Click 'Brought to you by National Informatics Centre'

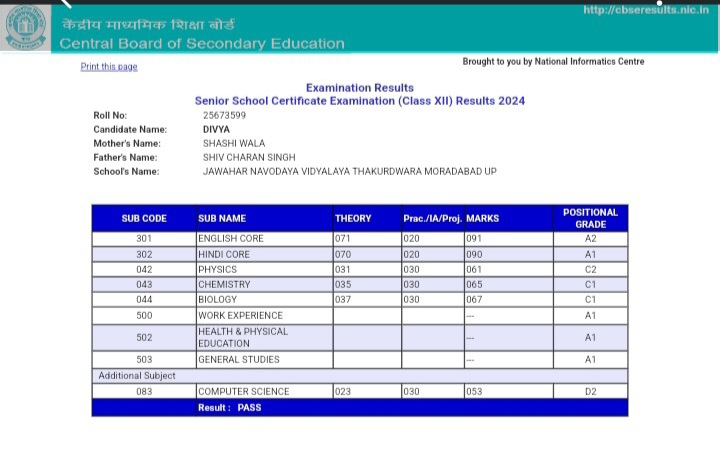(553, 62)
